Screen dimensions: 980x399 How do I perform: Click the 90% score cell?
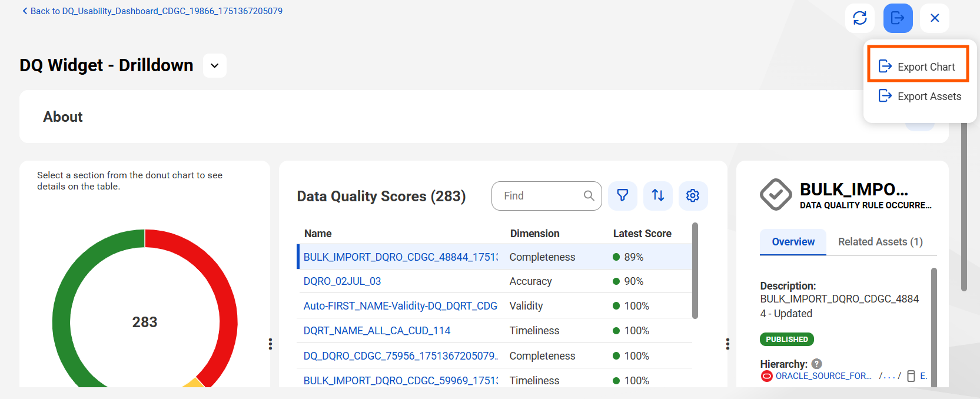pos(628,281)
